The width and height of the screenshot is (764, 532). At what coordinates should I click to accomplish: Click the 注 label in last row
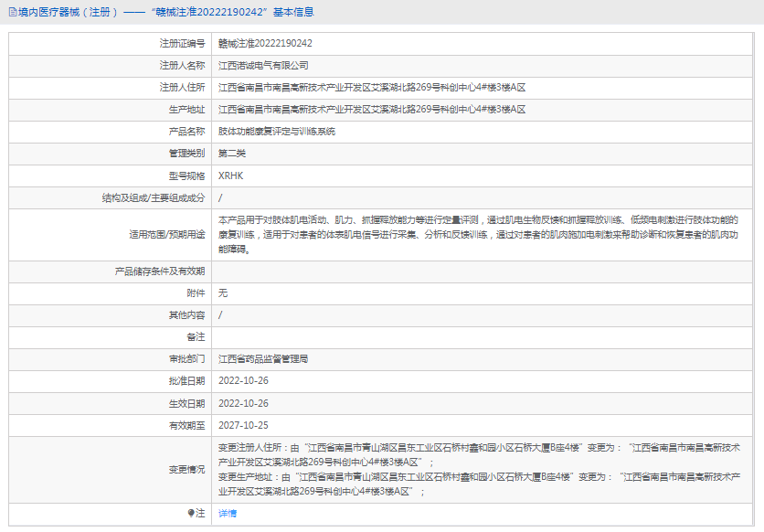click(x=200, y=513)
